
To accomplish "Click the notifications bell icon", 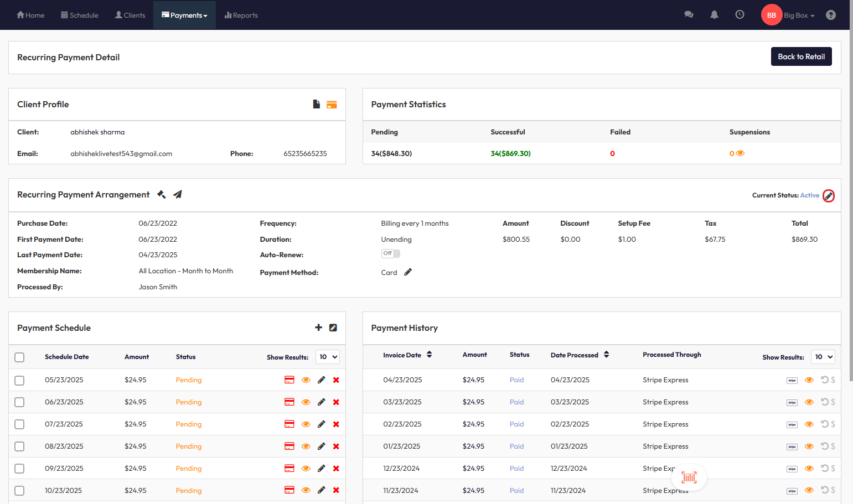I will [714, 15].
